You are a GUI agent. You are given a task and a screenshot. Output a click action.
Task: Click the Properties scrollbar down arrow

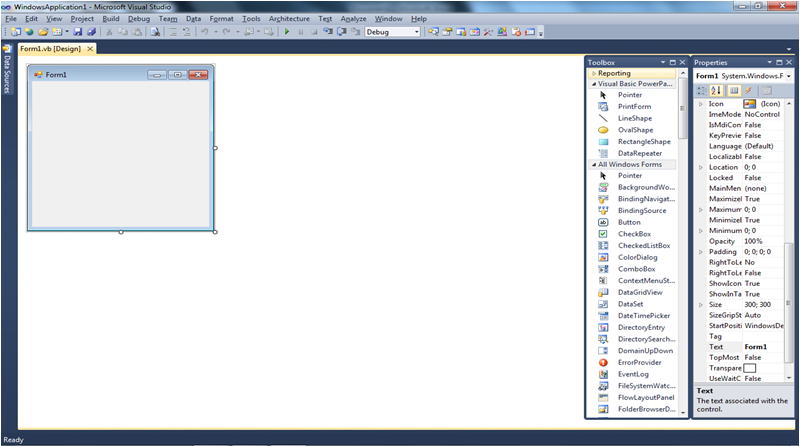pos(789,378)
